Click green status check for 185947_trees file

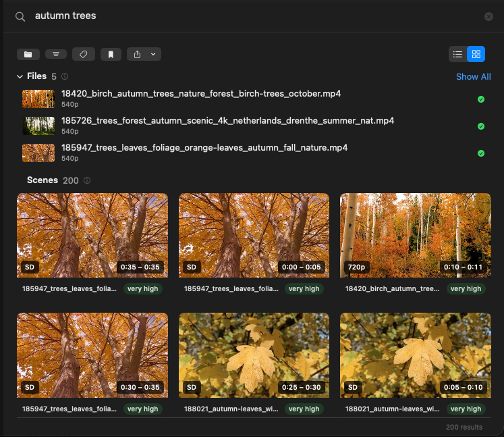(x=481, y=153)
